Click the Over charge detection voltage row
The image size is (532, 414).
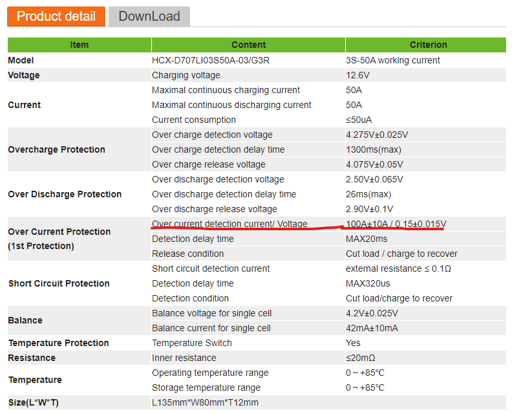pos(329,135)
